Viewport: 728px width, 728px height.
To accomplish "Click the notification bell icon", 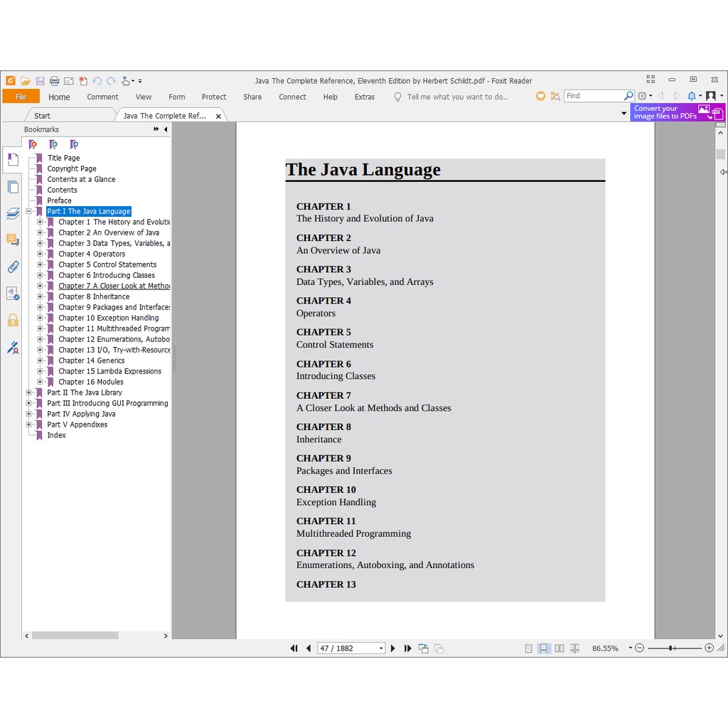I will click(691, 96).
